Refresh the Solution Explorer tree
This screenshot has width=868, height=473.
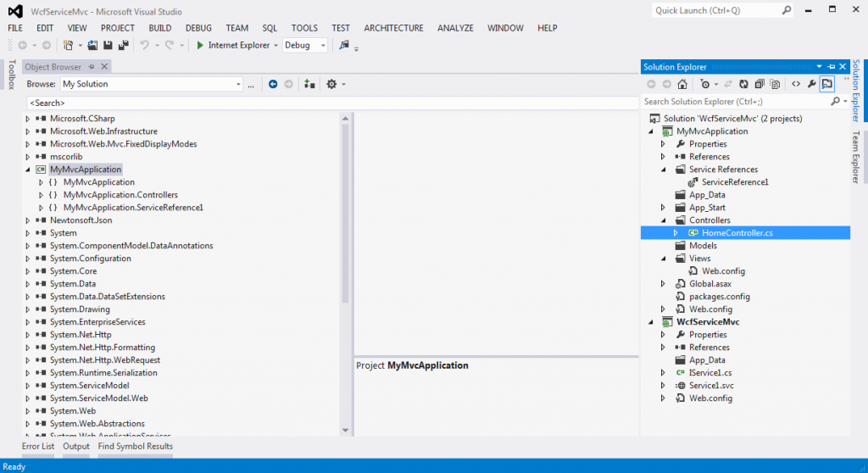click(743, 84)
